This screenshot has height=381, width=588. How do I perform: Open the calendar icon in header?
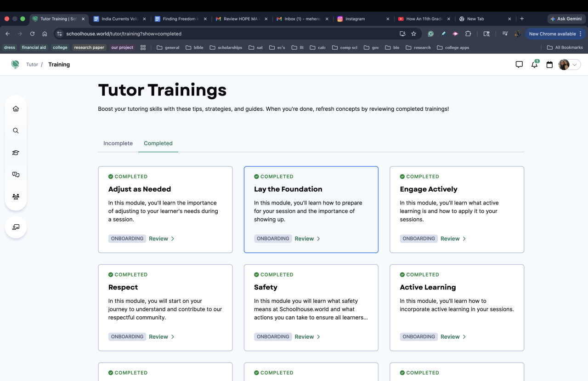coord(549,65)
